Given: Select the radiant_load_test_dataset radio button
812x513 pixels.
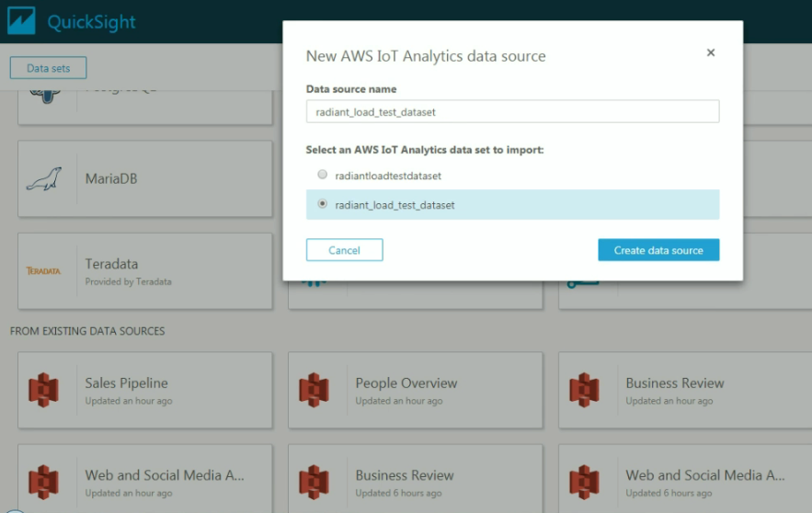Looking at the screenshot, I should (322, 204).
